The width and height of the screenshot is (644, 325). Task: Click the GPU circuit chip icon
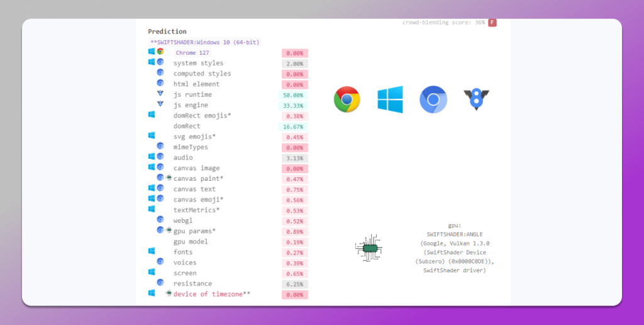click(x=369, y=249)
